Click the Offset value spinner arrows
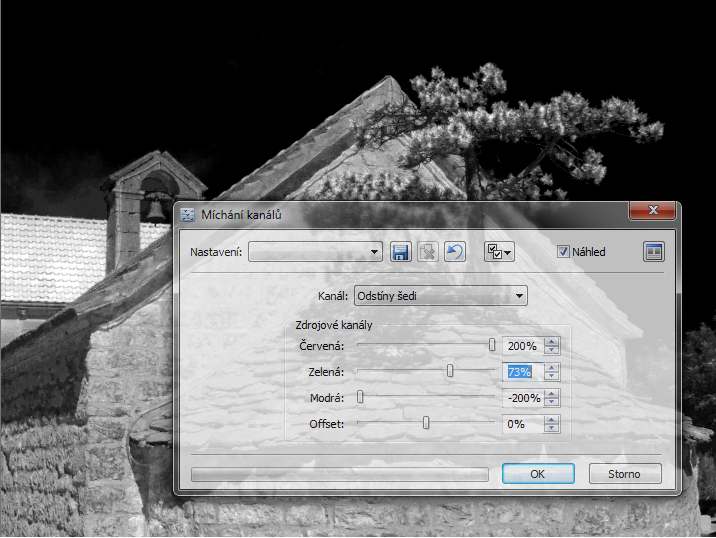The width and height of the screenshot is (716, 538). pos(552,424)
